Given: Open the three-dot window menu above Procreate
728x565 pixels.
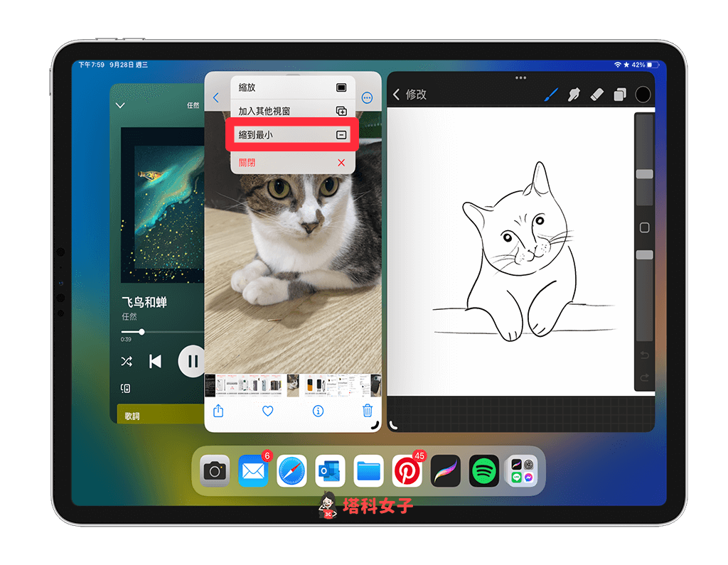Looking at the screenshot, I should coord(520,77).
